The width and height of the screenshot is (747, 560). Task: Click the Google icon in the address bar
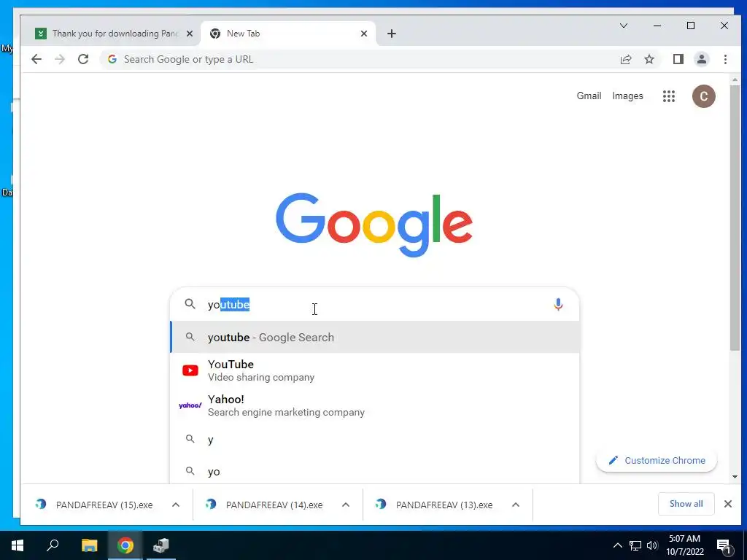point(112,59)
